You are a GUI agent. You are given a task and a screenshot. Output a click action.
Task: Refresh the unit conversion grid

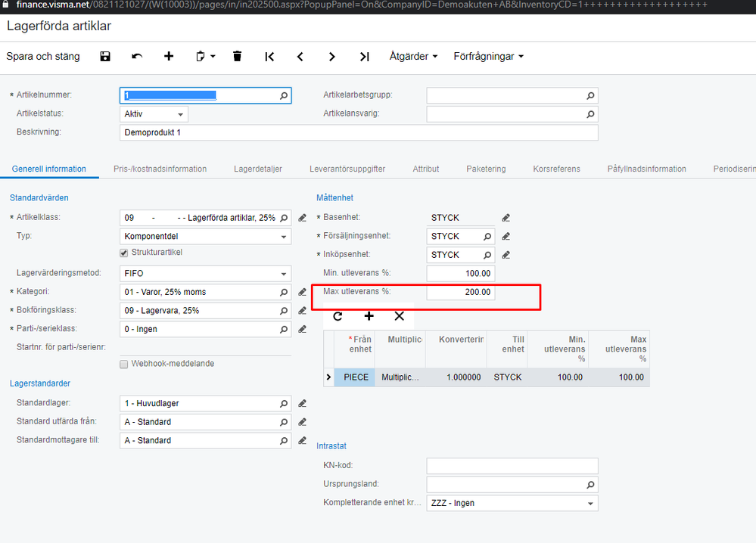tap(338, 316)
